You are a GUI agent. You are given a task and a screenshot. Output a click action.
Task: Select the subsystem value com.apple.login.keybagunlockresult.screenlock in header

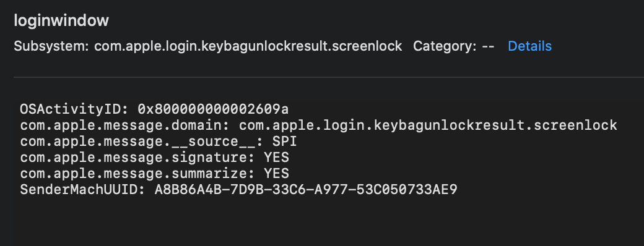click(x=248, y=46)
